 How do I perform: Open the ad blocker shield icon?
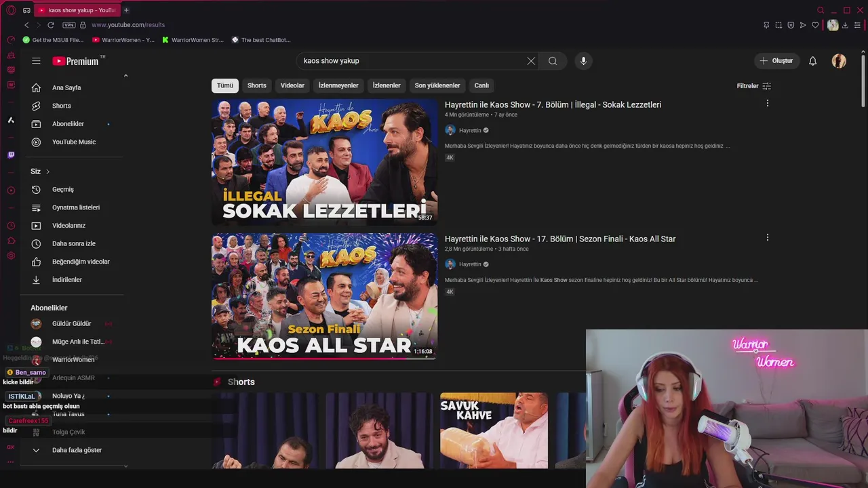tap(791, 25)
